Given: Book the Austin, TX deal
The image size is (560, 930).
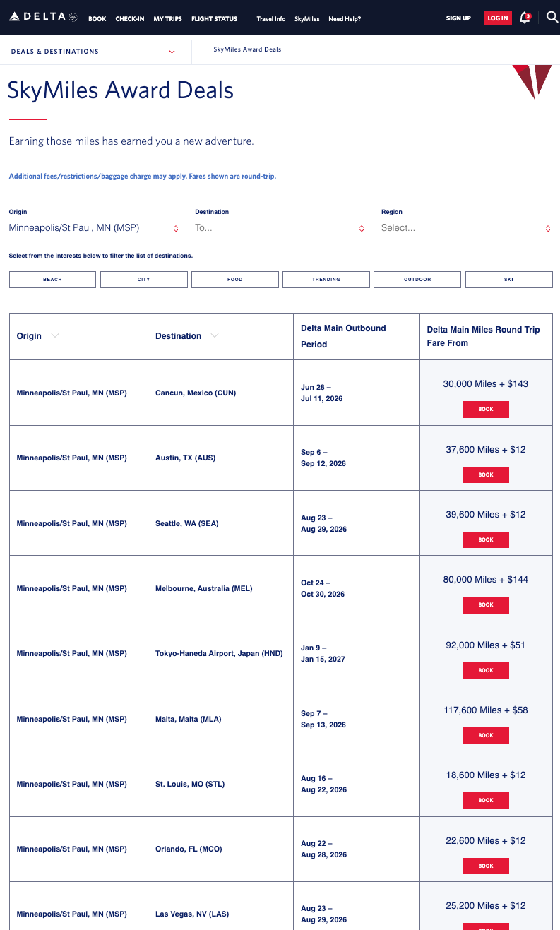Looking at the screenshot, I should click(x=486, y=475).
